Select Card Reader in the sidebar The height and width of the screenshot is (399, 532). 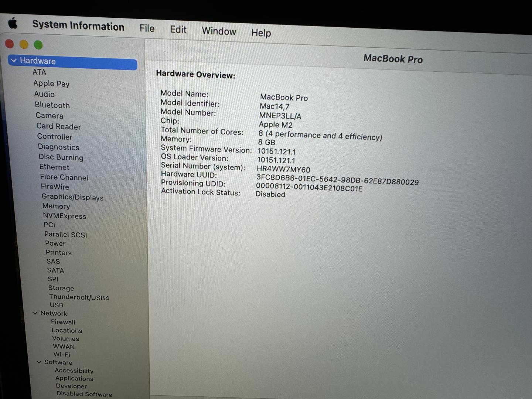click(58, 126)
